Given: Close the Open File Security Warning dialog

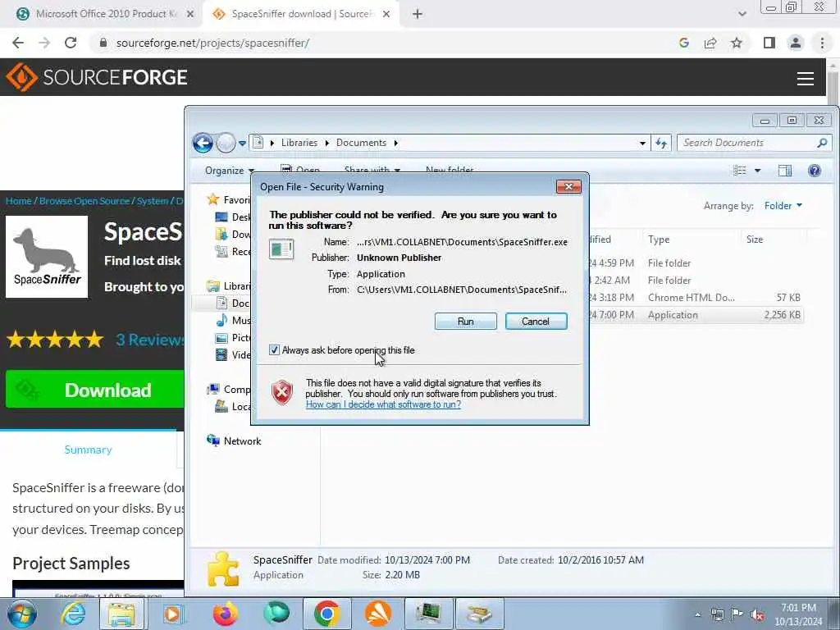Looking at the screenshot, I should (568, 186).
